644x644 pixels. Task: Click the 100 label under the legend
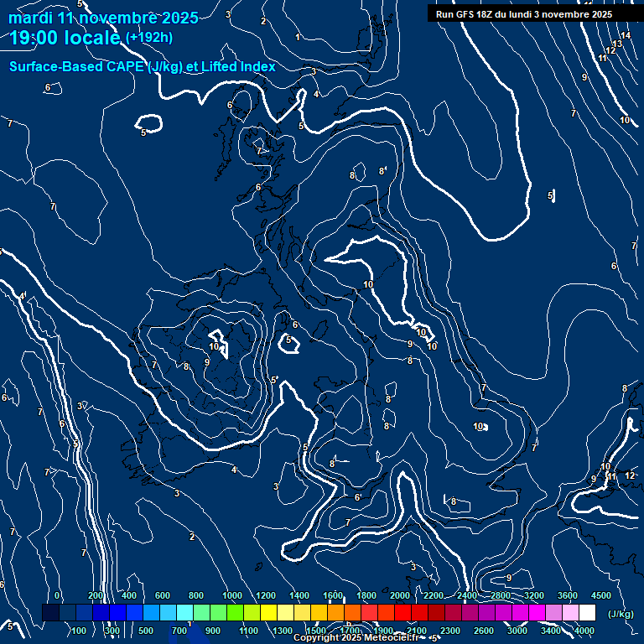[x=79, y=631]
